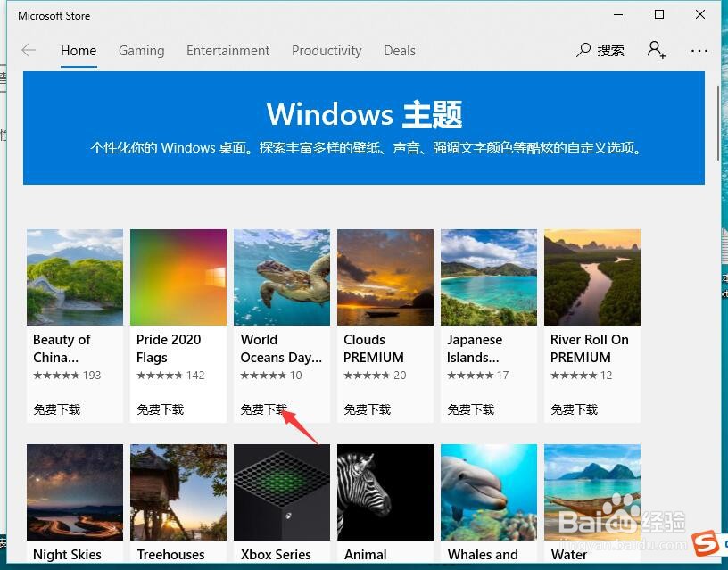Click the Japanese Islands title text
Image resolution: width=728 pixels, height=570 pixels.
coord(475,349)
